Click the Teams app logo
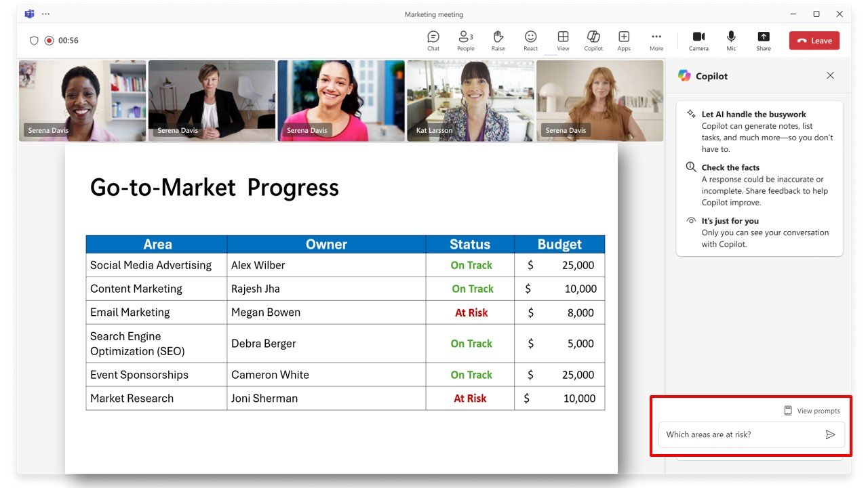This screenshot has width=868, height=488. 29,14
